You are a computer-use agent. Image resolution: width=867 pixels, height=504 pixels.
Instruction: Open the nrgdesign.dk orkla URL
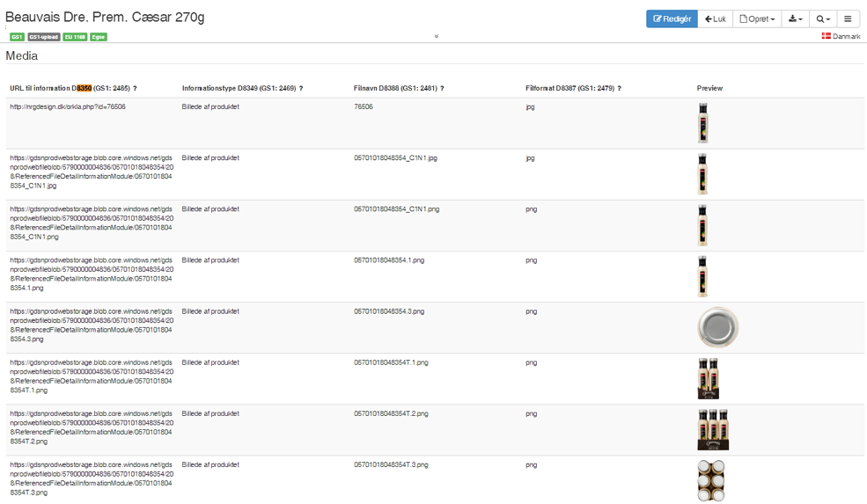(x=68, y=106)
